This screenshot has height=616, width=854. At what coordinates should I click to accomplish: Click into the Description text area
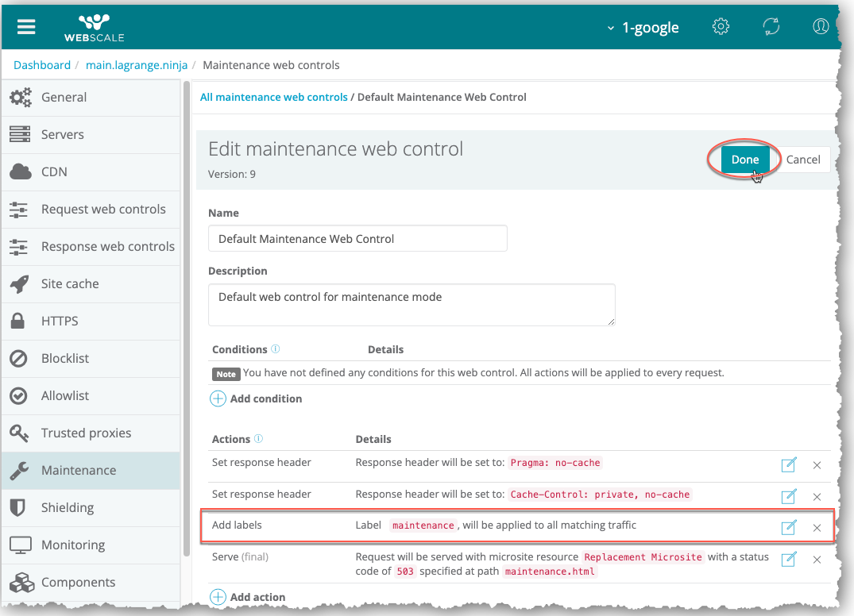click(x=412, y=305)
